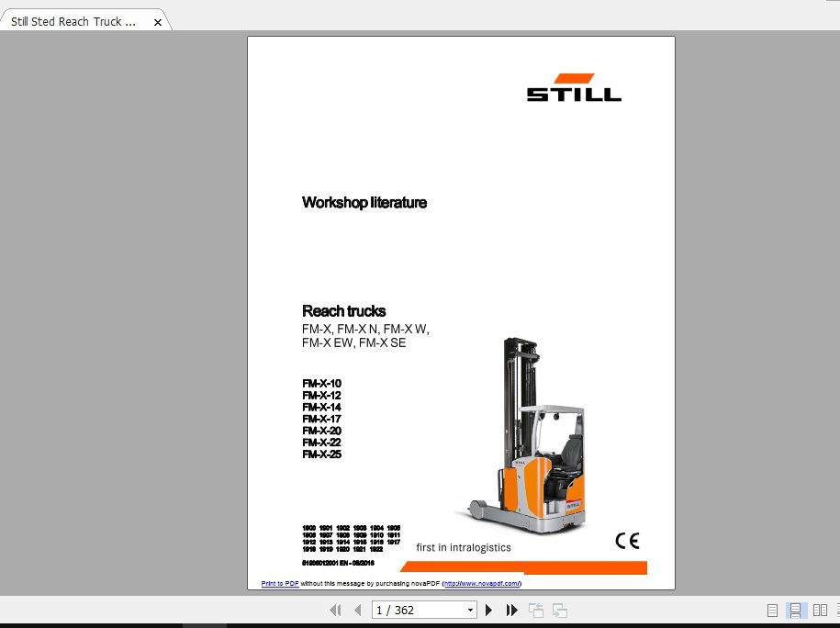Image resolution: width=840 pixels, height=628 pixels.
Task: Click the FM-X-12 model text
Action: [x=321, y=395]
